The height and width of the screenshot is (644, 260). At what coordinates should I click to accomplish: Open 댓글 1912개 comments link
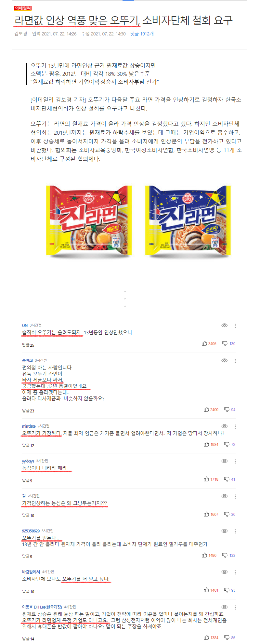coord(142,34)
